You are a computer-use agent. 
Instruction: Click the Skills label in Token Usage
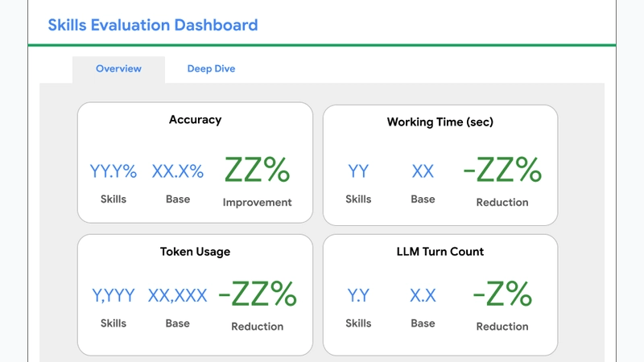pyautogui.click(x=114, y=323)
